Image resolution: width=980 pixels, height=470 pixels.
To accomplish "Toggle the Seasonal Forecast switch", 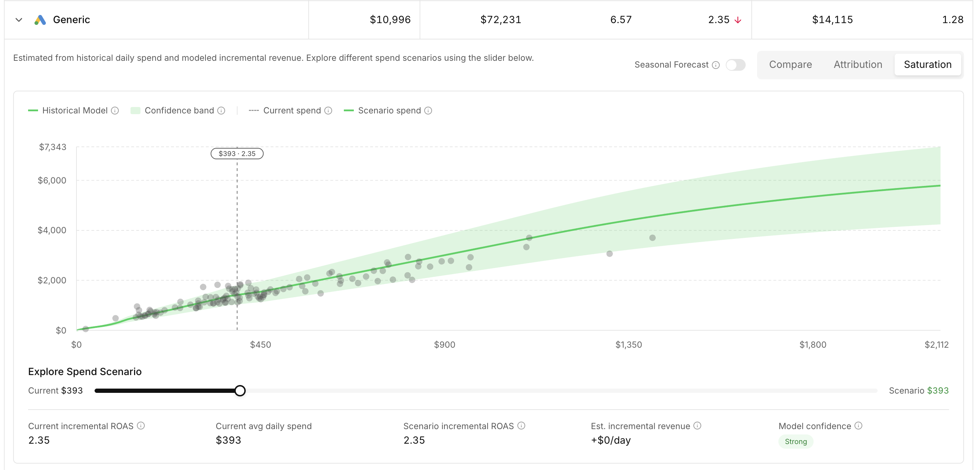I will pos(735,65).
